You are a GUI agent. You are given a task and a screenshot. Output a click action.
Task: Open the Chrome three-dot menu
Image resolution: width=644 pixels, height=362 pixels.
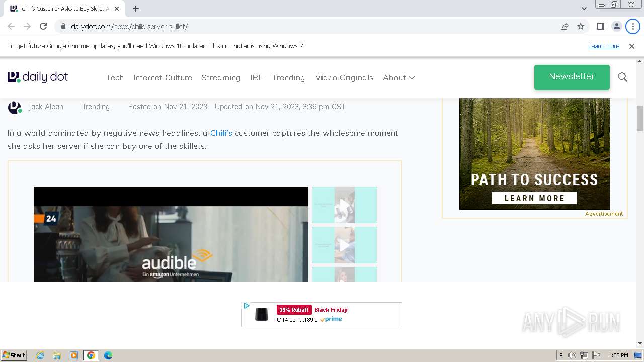click(633, 26)
